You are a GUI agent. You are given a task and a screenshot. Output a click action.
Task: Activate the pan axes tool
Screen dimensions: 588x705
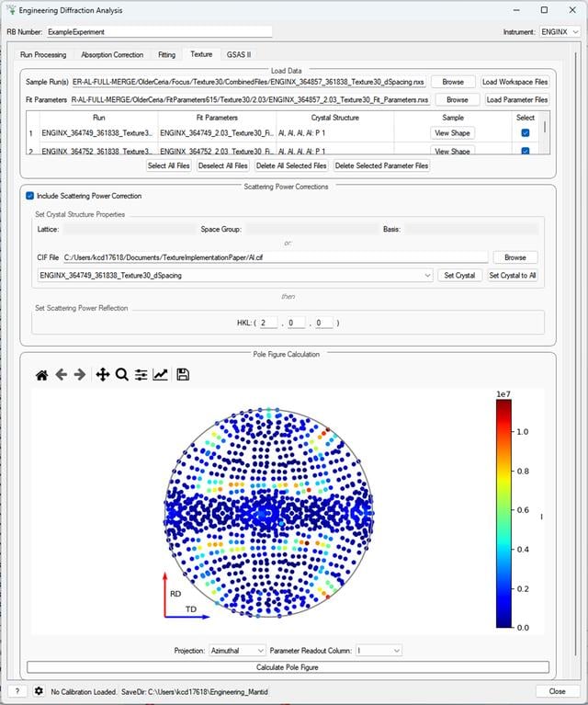click(x=103, y=374)
